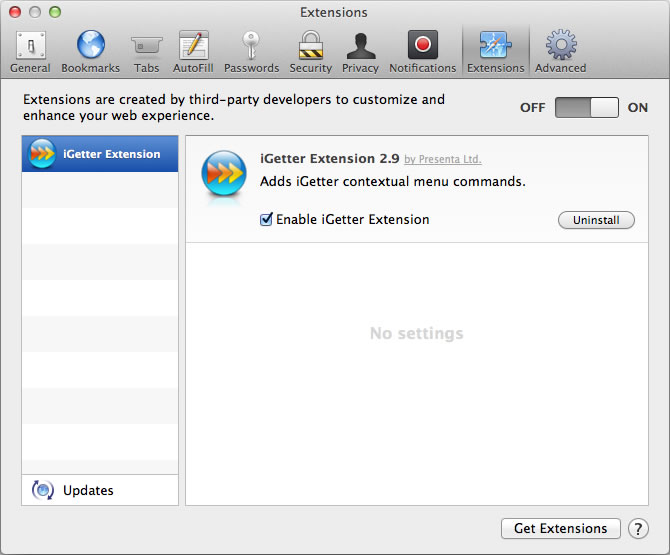Open the Bookmarks preferences globe icon
This screenshot has width=670, height=555.
coord(90,51)
